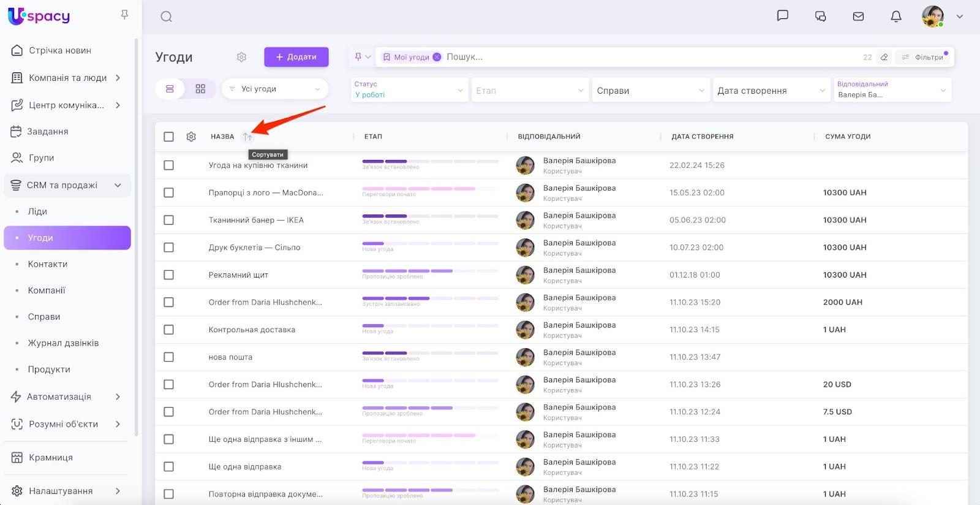Viewport: 980px width, 505px height.
Task: Select checkbox for нова пошта deal
Action: [168, 357]
